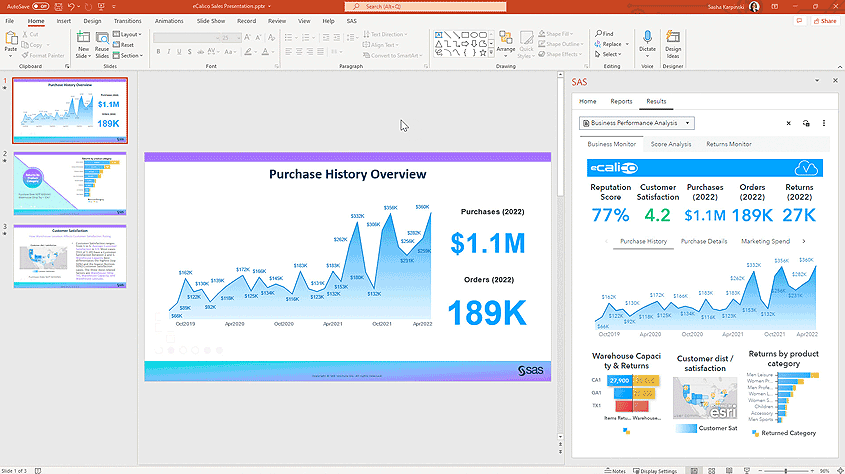845x474 pixels.
Task: Go to Home tab in SAS pane
Action: click(587, 101)
